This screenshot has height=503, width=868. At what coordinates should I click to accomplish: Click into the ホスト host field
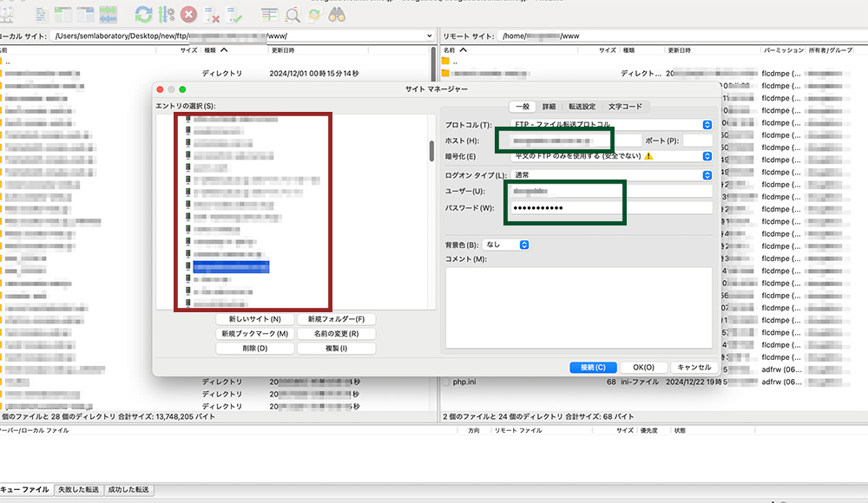(575, 140)
